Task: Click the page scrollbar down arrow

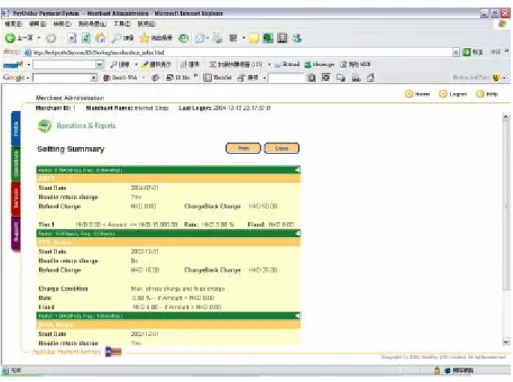Action: click(506, 342)
